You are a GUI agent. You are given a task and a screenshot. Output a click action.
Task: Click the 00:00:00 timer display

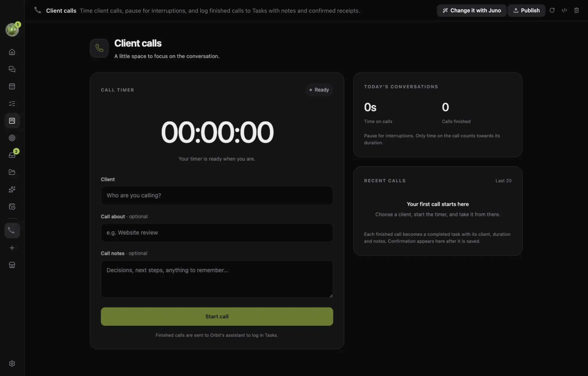pyautogui.click(x=217, y=132)
